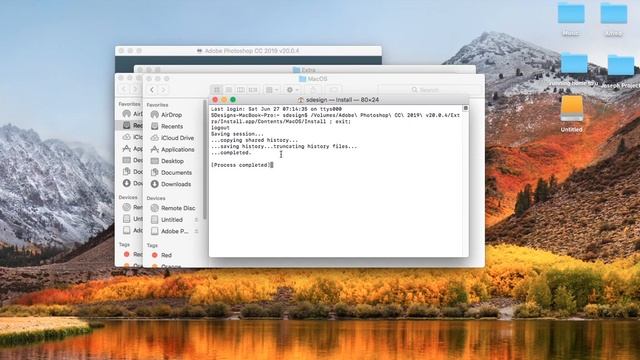Image resolution: width=640 pixels, height=360 pixels.
Task: Open Desktop in the MacOS window sidebar
Action: pos(172,161)
